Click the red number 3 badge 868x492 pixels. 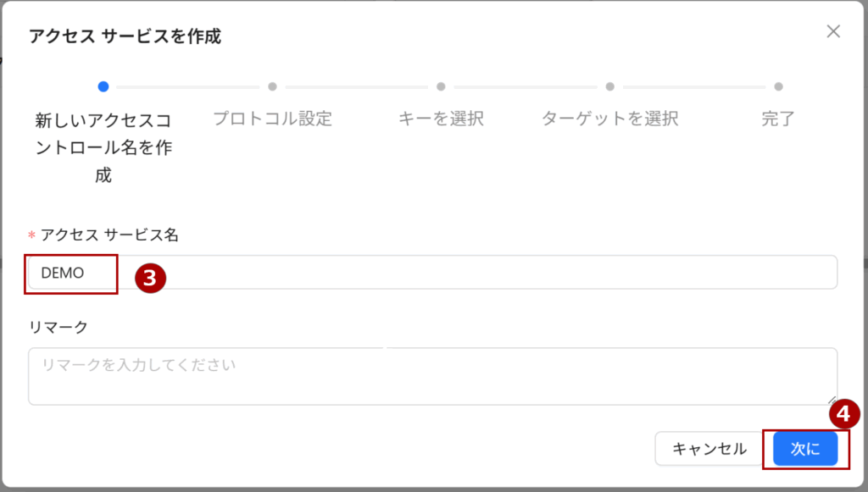point(150,279)
